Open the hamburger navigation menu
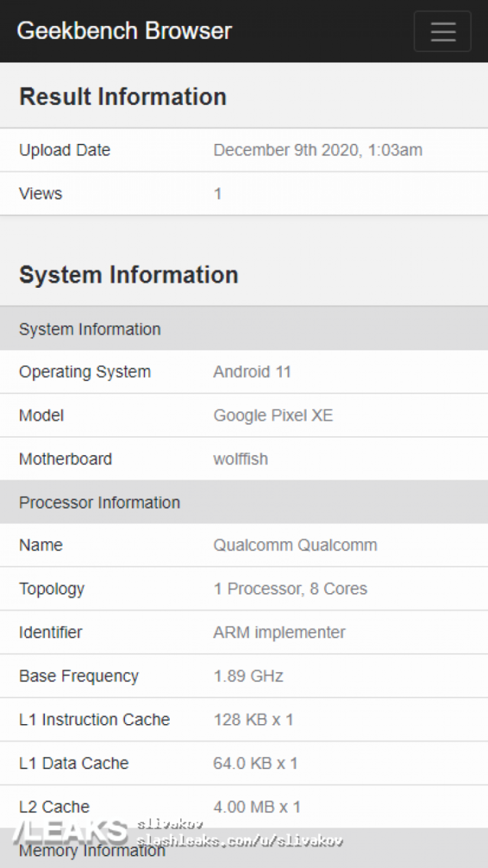The height and width of the screenshot is (868, 488). click(x=442, y=31)
